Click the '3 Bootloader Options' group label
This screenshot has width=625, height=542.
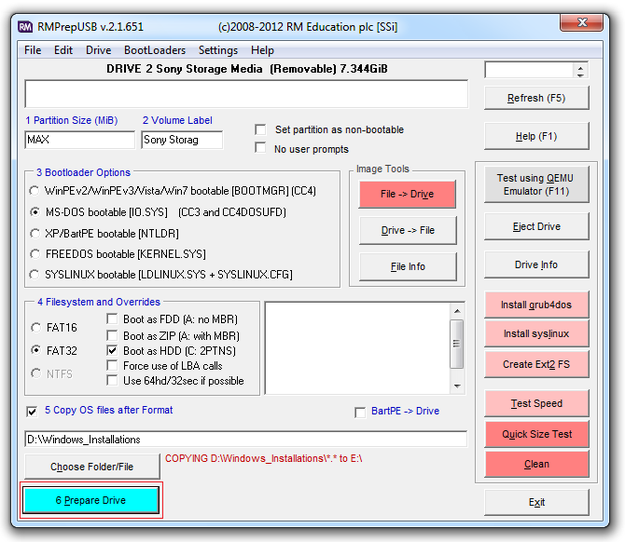coord(83,172)
